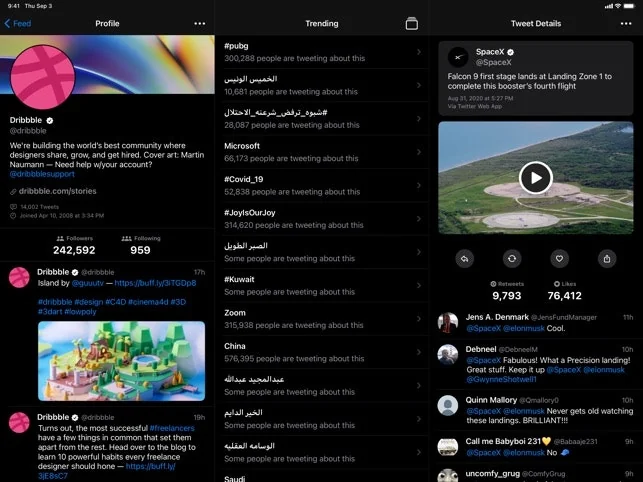Select الوسامه العقليه trend row
Screen dimensions: 643x482
click(x=322, y=452)
